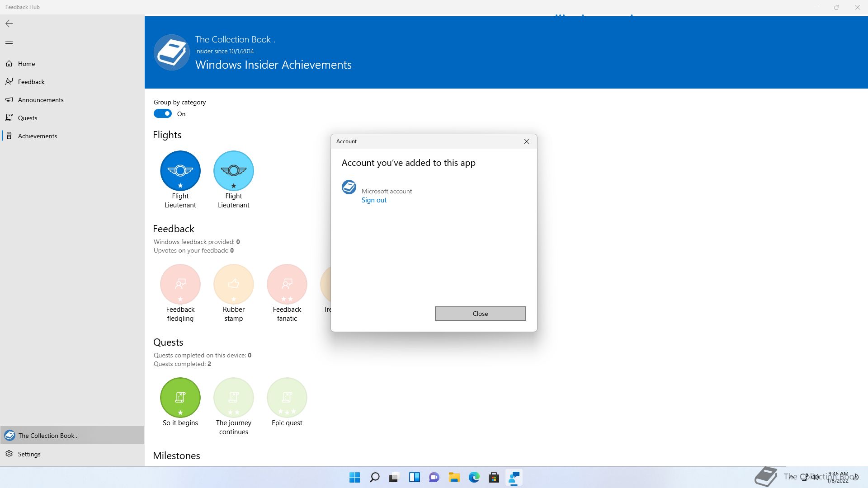Click Account you've added to this app heading
This screenshot has height=488, width=868.
pos(409,163)
